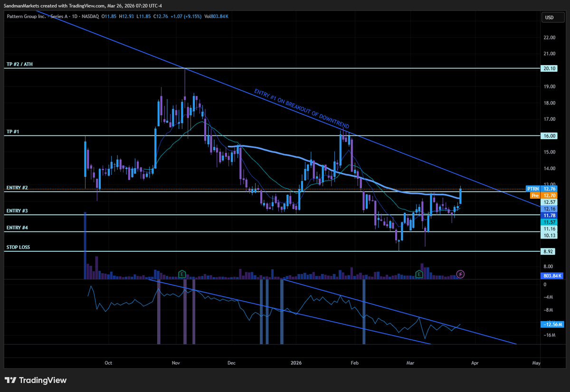570x392 pixels.
Task: Click the TradingView logo
Action: (36, 380)
